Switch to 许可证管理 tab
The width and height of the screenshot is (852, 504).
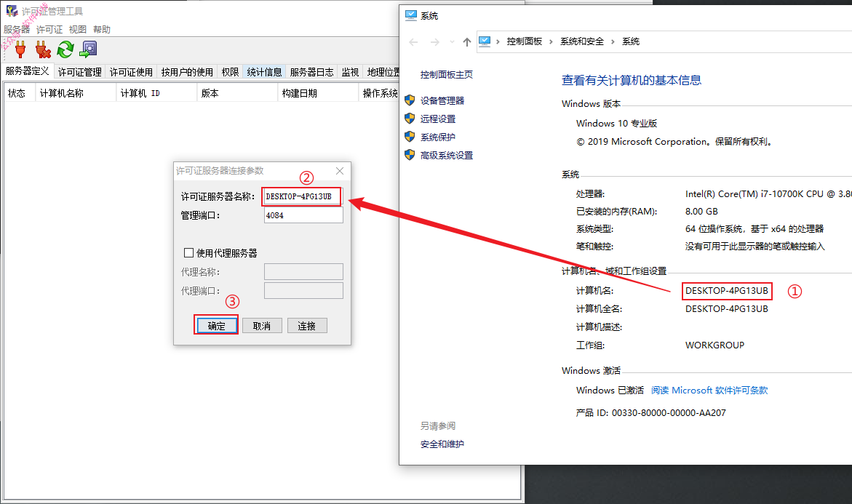[x=80, y=72]
